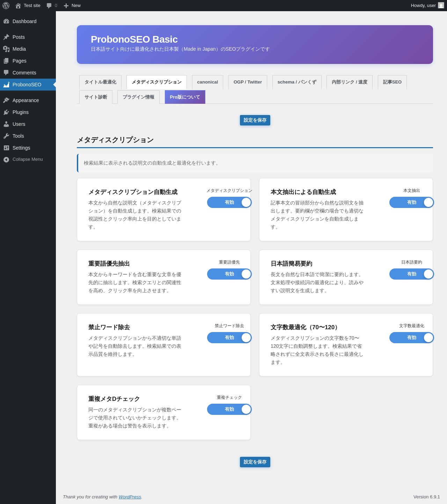Click the ProbonoSEO Basic heading
This screenshot has height=504, width=447.
tap(134, 39)
